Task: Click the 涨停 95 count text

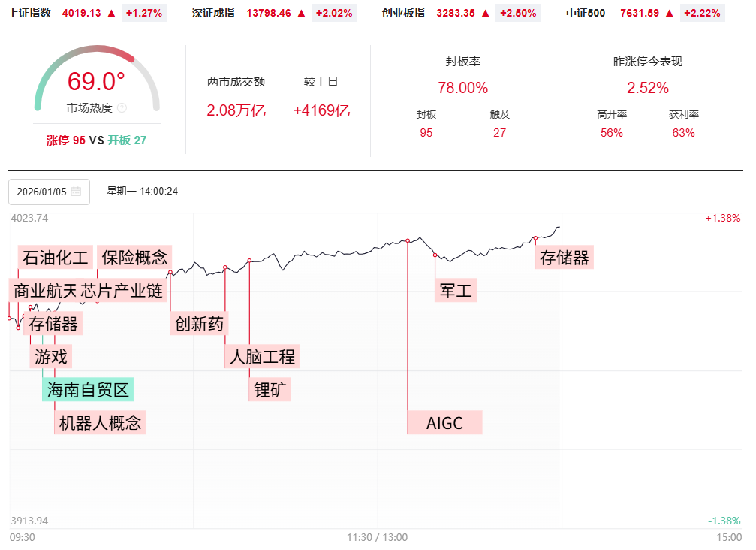Action: (66, 140)
